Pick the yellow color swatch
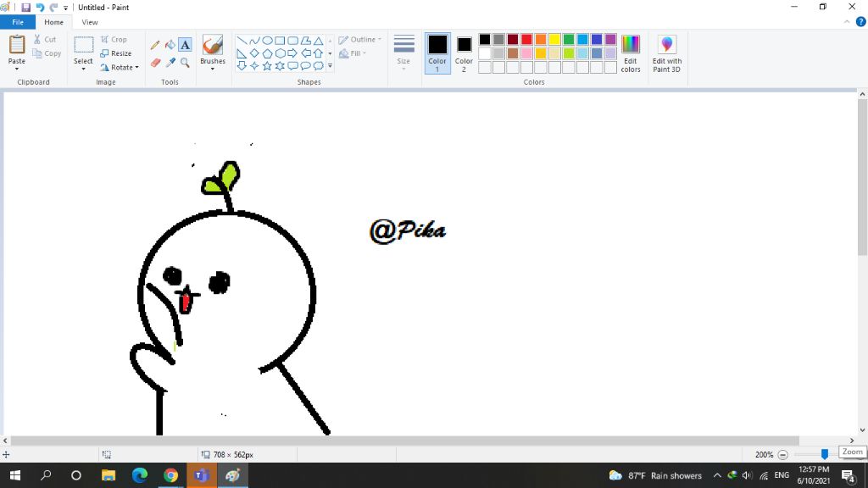This screenshot has width=868, height=488. click(554, 39)
